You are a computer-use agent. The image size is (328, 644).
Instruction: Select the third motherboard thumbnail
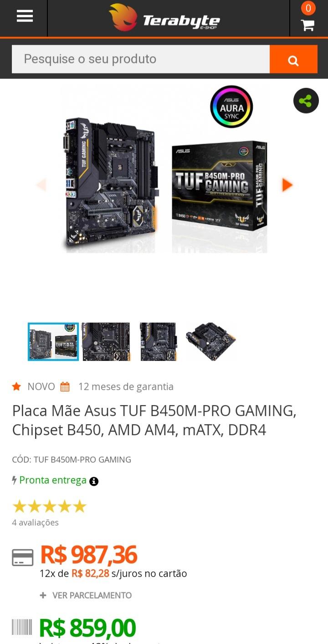coord(158,342)
